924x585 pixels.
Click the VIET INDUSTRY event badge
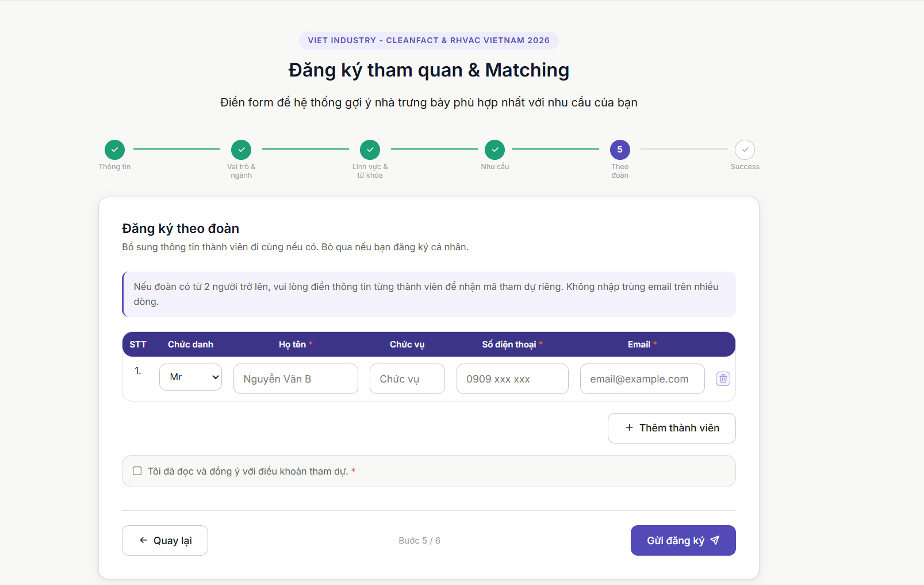428,40
